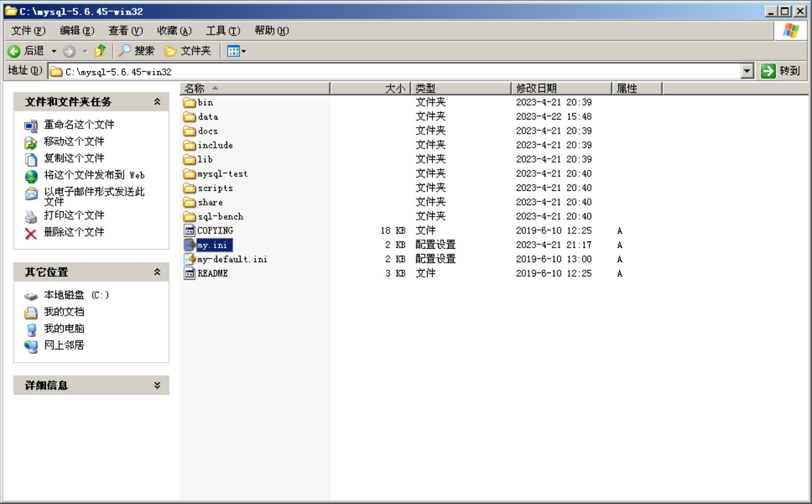Click the Copy this file (复制这个文件) link
The width and height of the screenshot is (812, 504).
coord(74,158)
